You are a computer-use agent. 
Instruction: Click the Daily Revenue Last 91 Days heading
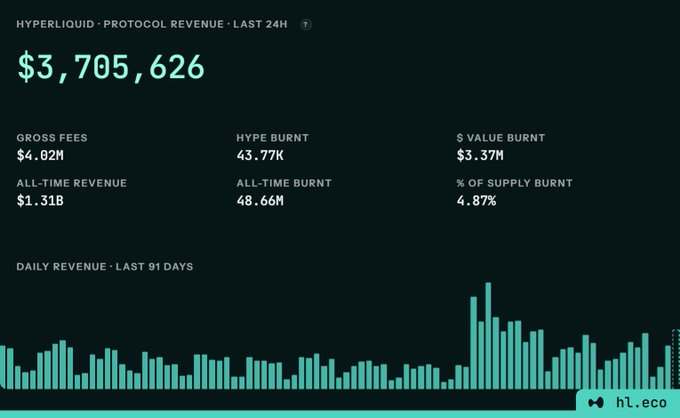coord(105,267)
